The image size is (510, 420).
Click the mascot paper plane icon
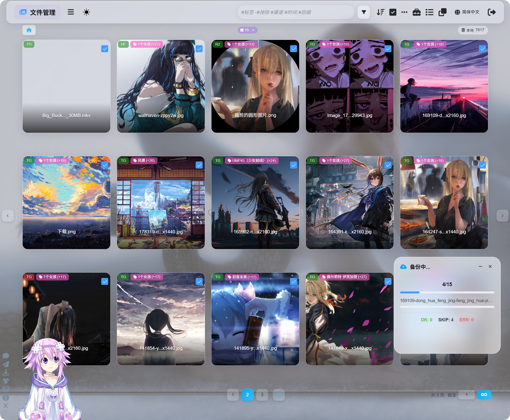pyautogui.click(x=6, y=364)
